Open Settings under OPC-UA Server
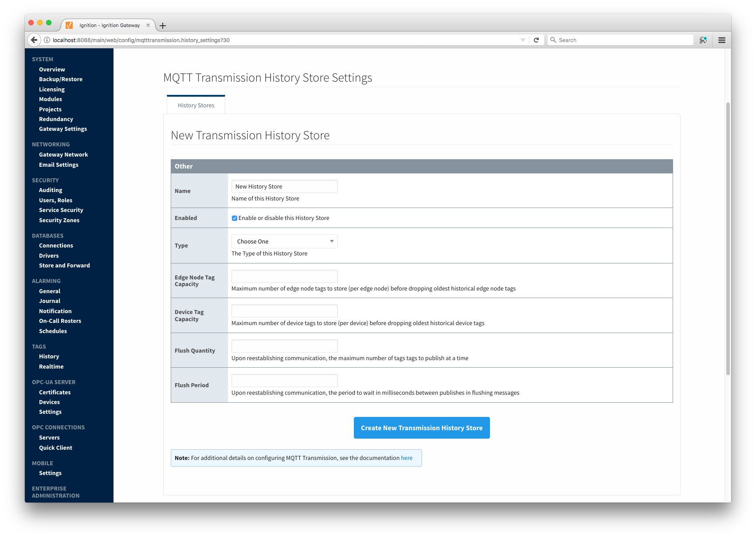This screenshot has height=538, width=756. pos(50,412)
